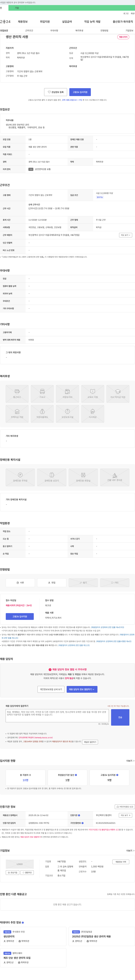Screen dimensions: 135x980
Task: Open the 지도 보기 dropdown for 근무 예정지
Action: coord(125,235)
